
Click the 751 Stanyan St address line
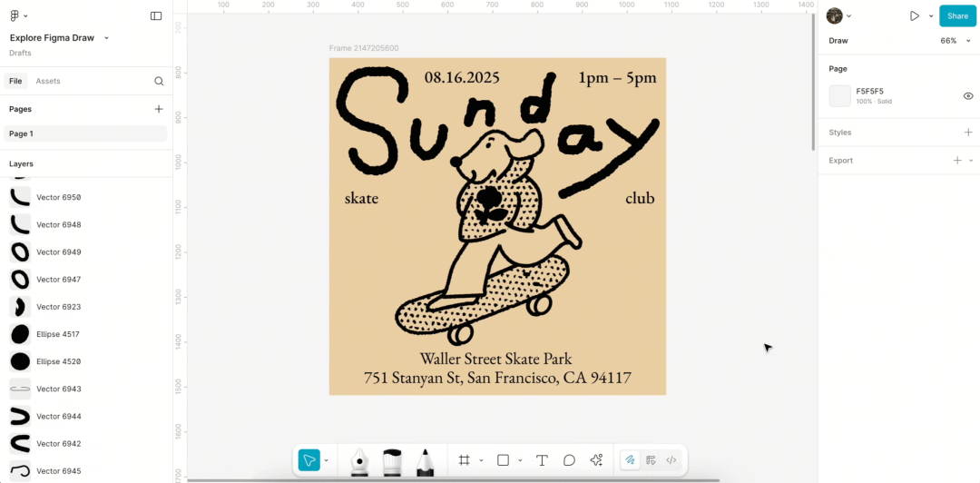click(497, 378)
